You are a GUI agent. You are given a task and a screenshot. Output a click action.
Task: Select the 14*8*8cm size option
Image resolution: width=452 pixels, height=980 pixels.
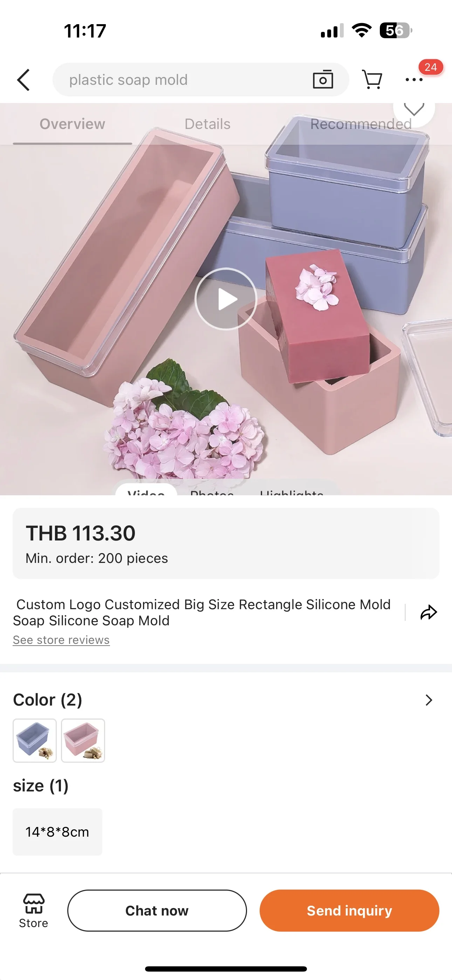tap(57, 832)
